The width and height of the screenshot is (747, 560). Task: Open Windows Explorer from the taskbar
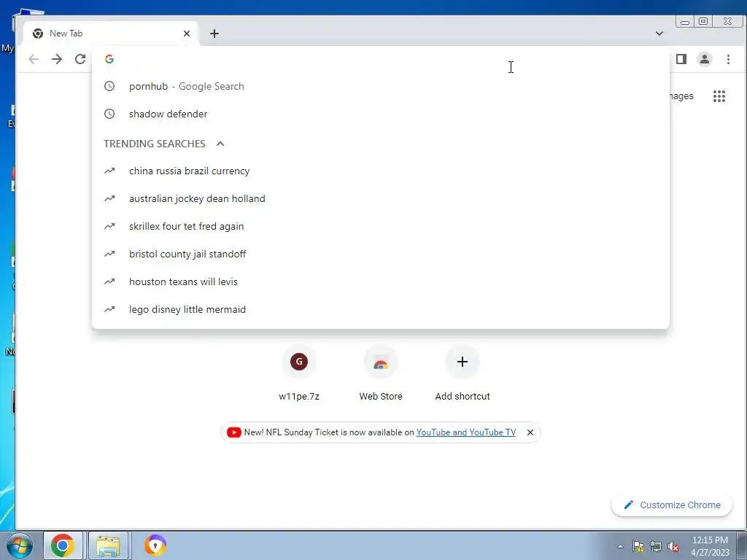(108, 545)
